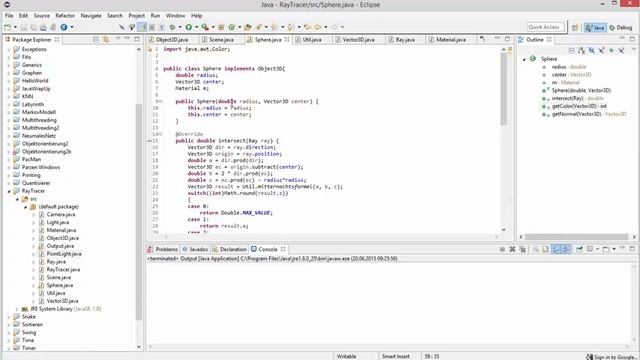640x360 pixels.
Task: Expand the JRE System Library node
Action: coord(17,309)
